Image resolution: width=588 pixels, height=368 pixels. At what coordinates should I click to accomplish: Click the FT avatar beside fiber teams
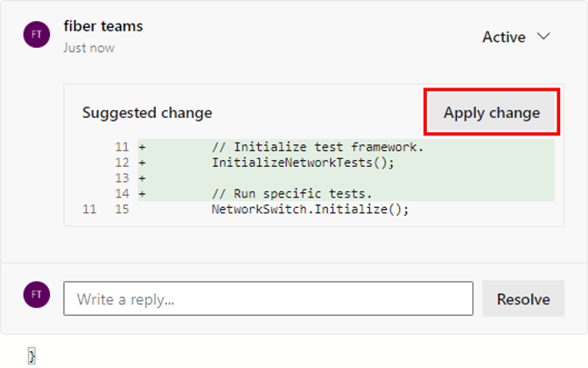[37, 34]
